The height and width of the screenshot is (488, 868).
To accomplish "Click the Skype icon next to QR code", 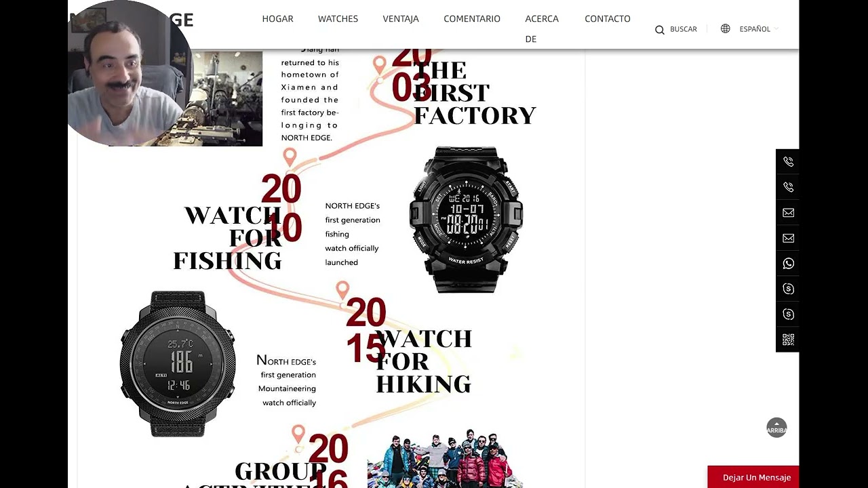I will (x=788, y=314).
